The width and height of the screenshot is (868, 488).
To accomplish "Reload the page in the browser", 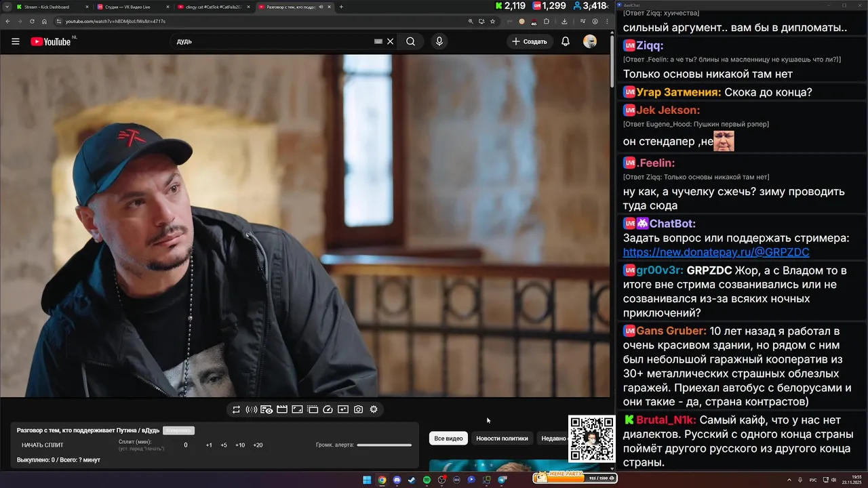I will [x=32, y=21].
